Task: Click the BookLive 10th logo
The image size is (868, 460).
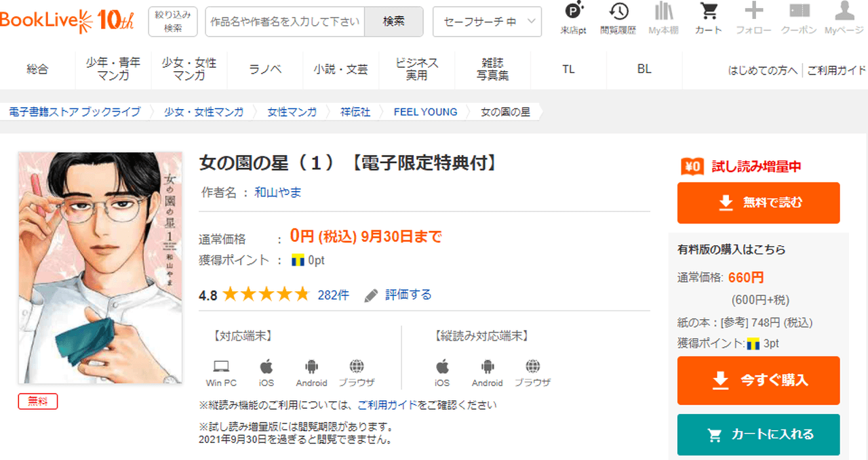Action: tap(68, 20)
